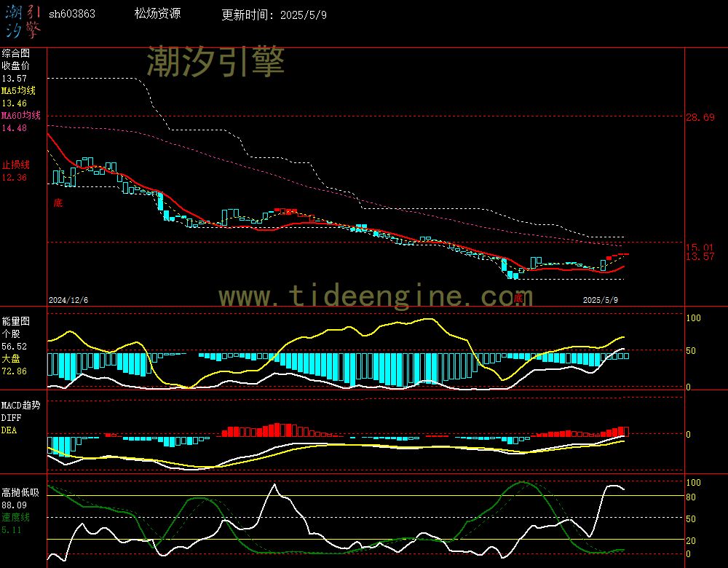The height and width of the screenshot is (568, 728).
Task: Click the white DIFF label
Action: [11, 417]
